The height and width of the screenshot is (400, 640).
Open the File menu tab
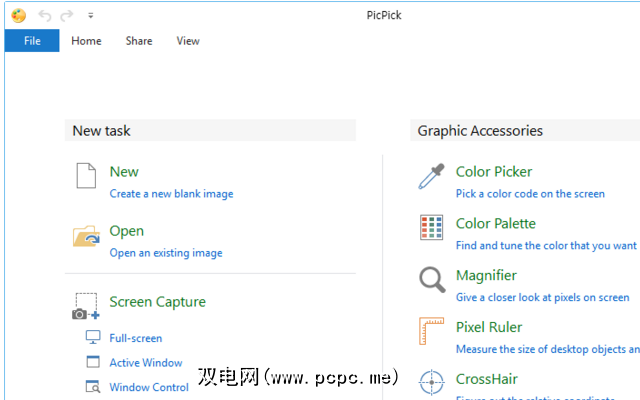coord(32,41)
